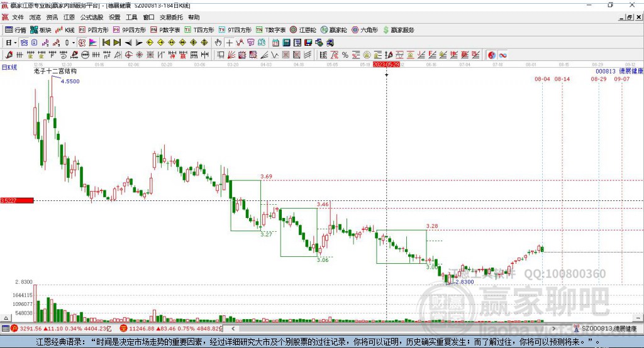Select the percent ratio tool
The height and width of the screenshot is (348, 644).
coord(345,55)
